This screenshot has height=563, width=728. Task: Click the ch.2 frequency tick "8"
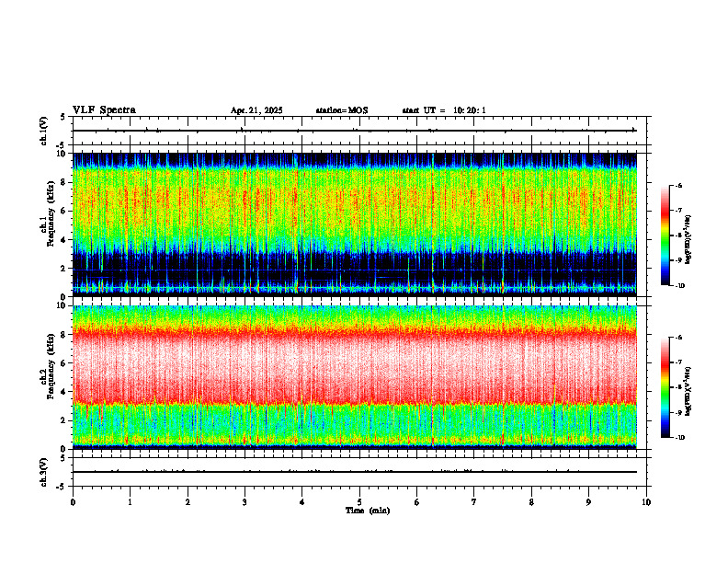click(x=64, y=335)
